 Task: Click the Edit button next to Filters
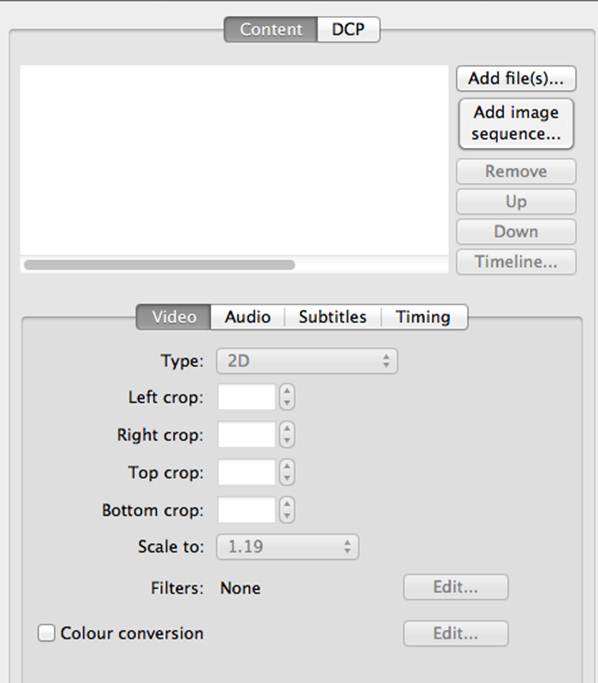click(x=456, y=587)
